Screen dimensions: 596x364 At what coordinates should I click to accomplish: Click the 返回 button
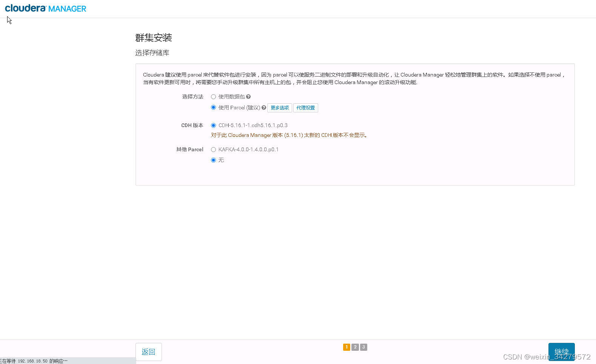[x=149, y=352]
